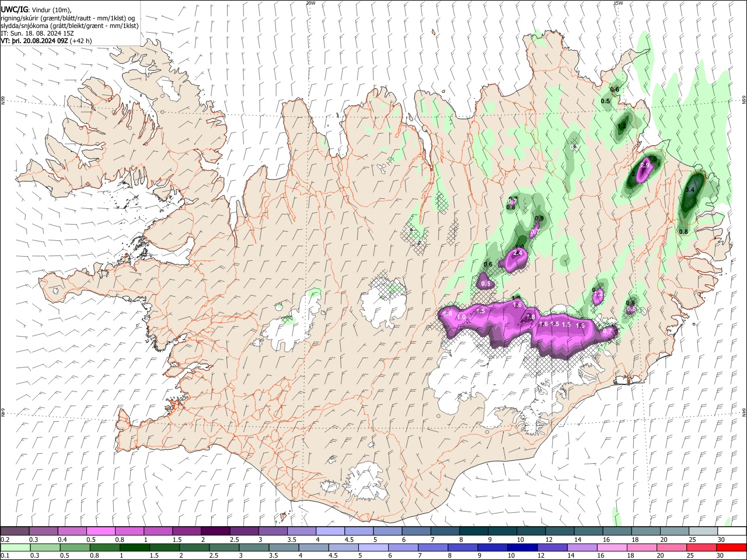Click the lower legend swatch starting at 7

[x=432, y=547]
